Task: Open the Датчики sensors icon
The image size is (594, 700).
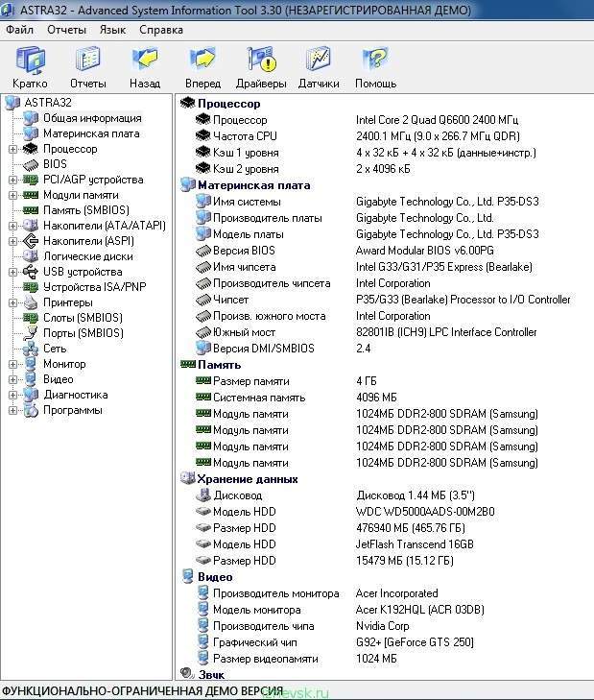Action: tap(319, 59)
